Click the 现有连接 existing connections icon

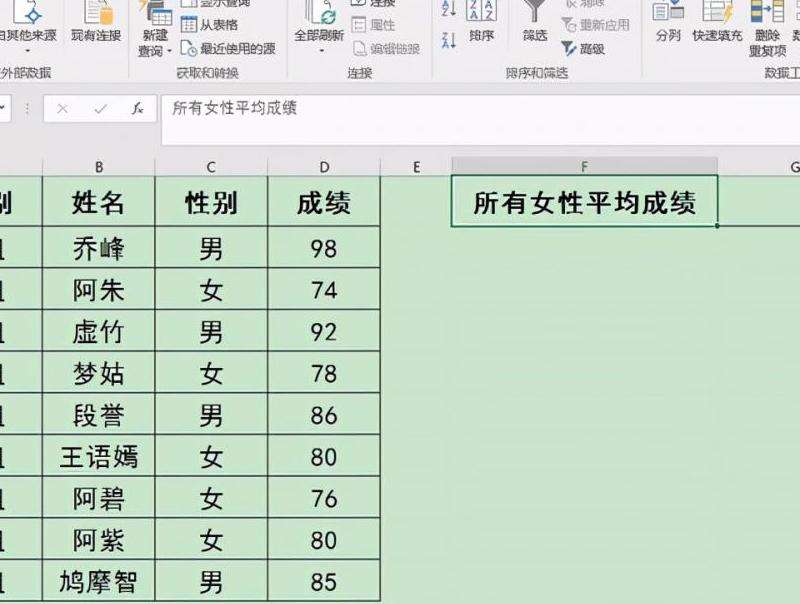96,12
